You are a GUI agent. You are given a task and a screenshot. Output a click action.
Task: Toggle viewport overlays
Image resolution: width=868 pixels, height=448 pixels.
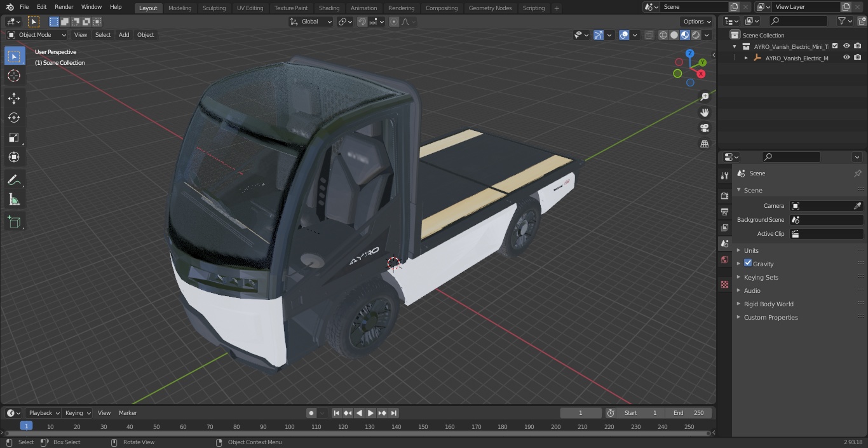(x=624, y=35)
